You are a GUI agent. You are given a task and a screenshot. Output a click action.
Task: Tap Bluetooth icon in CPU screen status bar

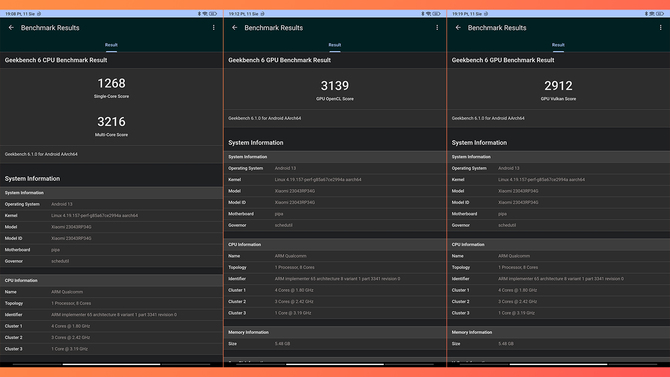click(x=200, y=14)
